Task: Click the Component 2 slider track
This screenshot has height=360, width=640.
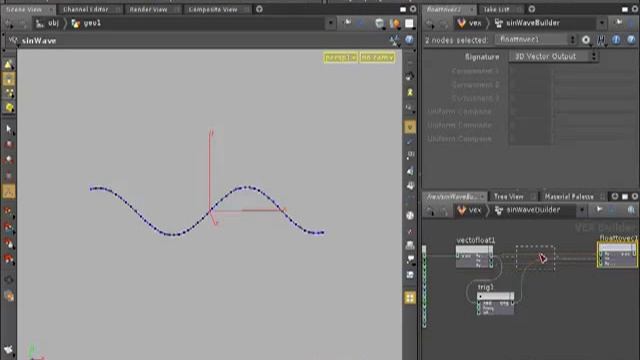Action: 595,85
